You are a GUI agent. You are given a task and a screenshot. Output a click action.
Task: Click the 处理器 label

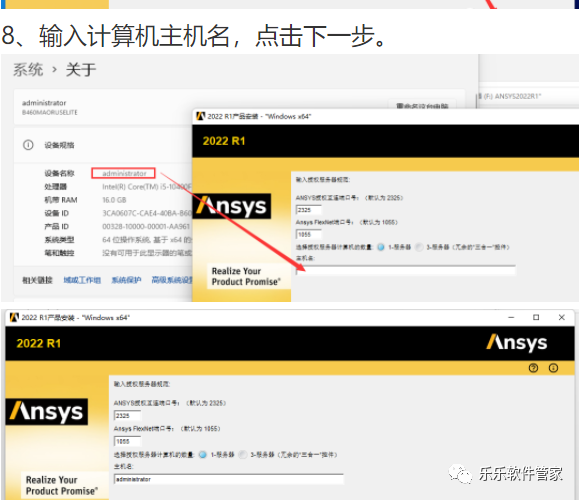(x=56, y=187)
